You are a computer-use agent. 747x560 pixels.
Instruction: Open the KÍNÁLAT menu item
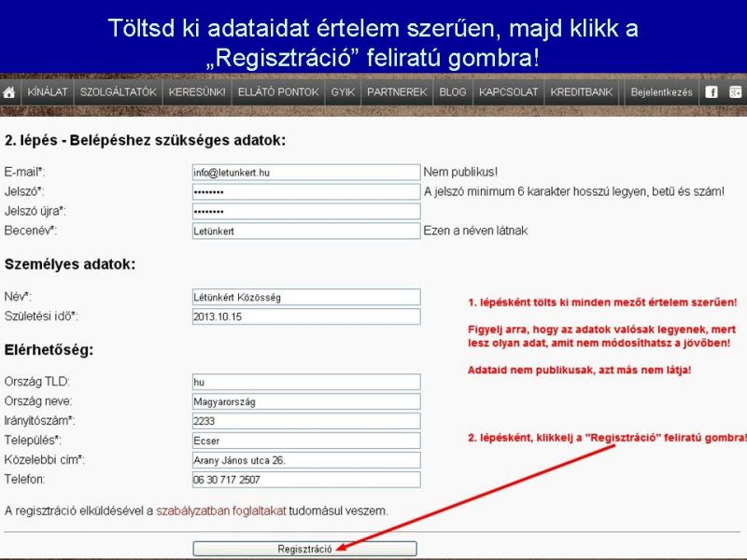pos(48,91)
